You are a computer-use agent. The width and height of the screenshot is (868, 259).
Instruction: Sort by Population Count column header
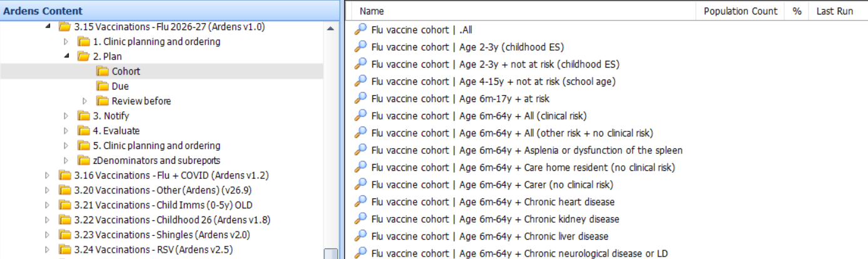click(741, 11)
